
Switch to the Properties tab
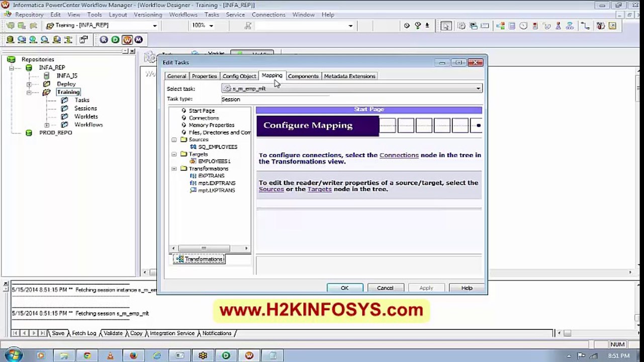[x=204, y=76]
